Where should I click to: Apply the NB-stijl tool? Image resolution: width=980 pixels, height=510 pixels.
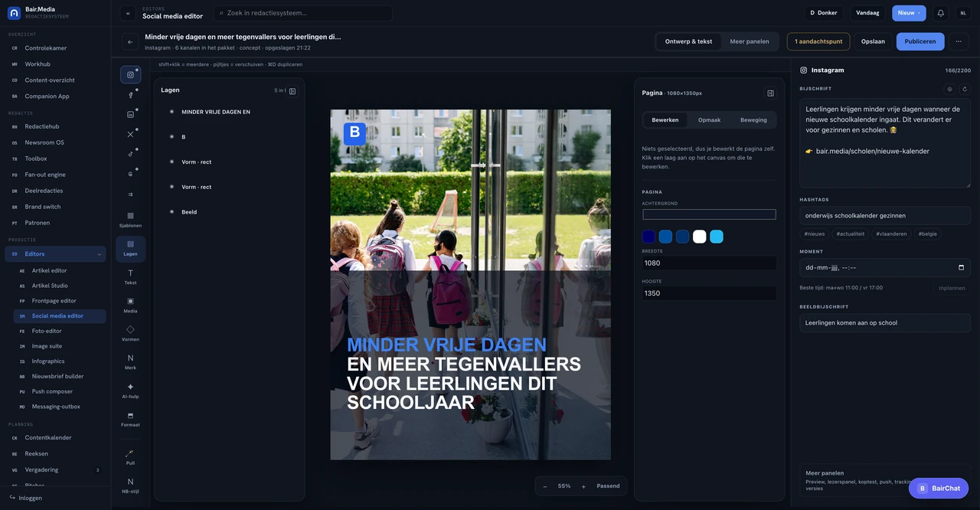click(130, 486)
